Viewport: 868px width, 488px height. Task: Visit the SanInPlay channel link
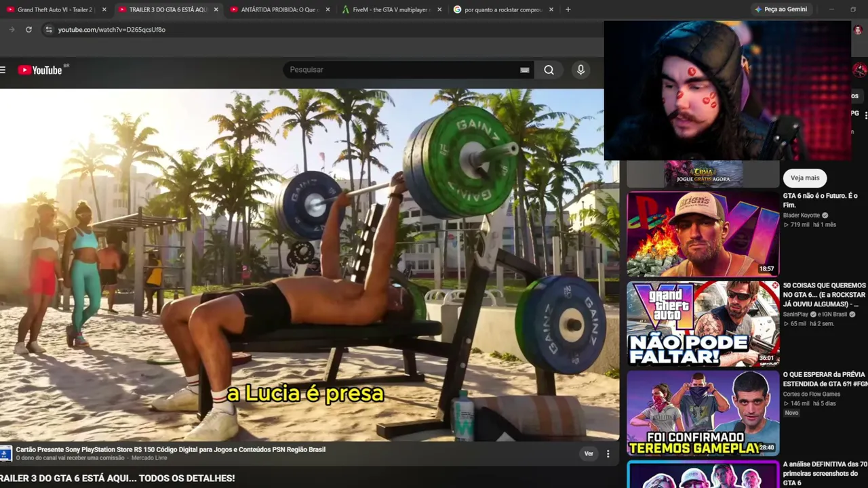[x=796, y=314]
